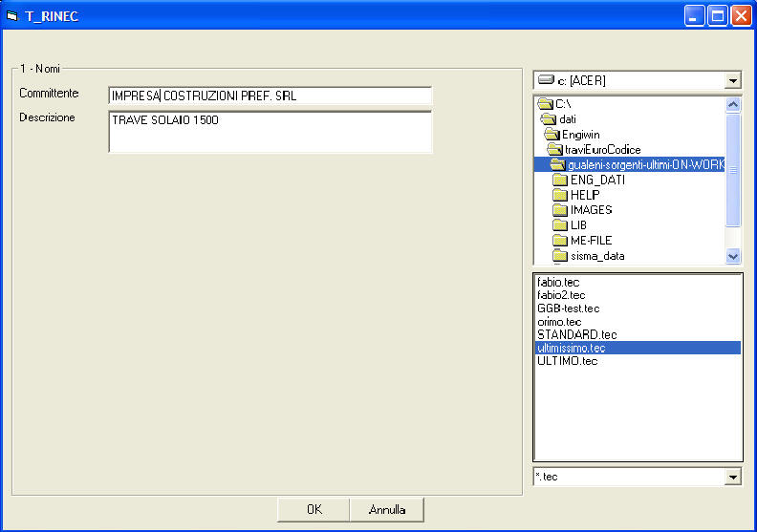Click inside the Descrizione text box
The width and height of the screenshot is (757, 532).
point(270,132)
